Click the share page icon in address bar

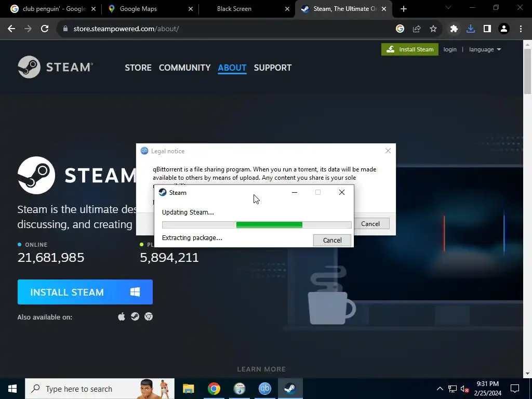[x=417, y=29]
